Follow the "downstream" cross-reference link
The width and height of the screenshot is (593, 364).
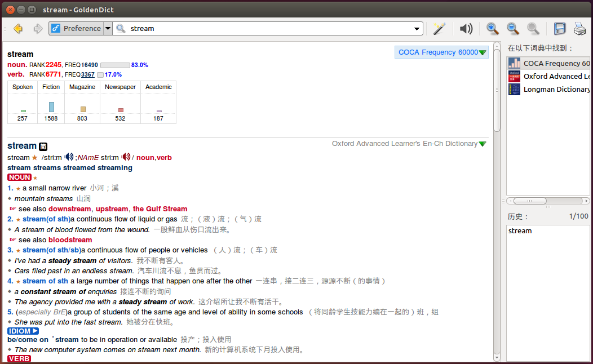[69, 209]
